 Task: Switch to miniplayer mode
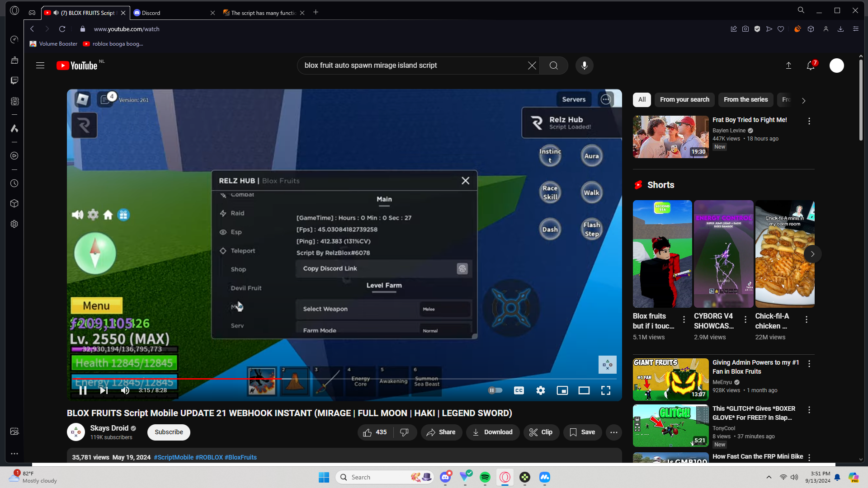pos(562,390)
